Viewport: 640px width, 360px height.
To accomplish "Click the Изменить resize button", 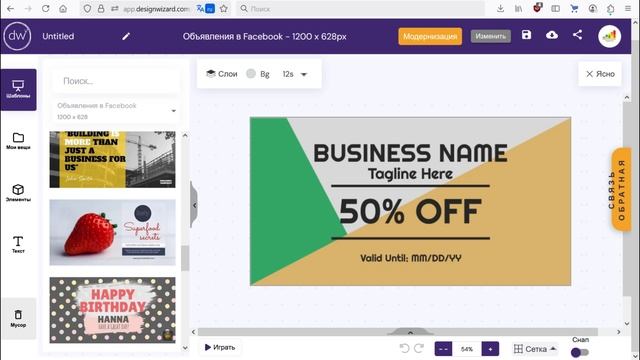I will [x=491, y=36].
